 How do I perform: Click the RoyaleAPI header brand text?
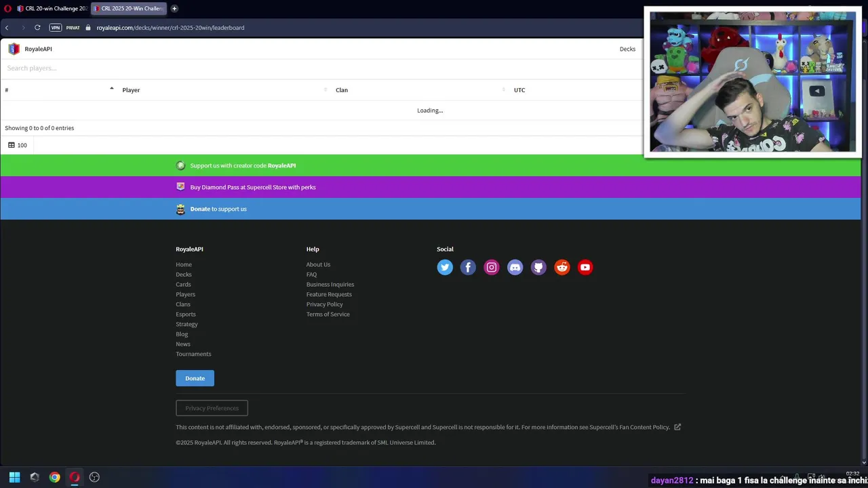(x=38, y=49)
